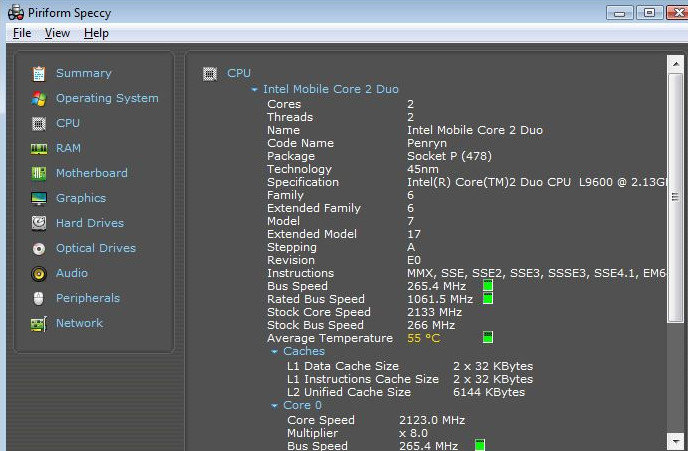Click the CPU chip icon beside CPU heading
This screenshot has height=451, width=688.
pyautogui.click(x=210, y=74)
